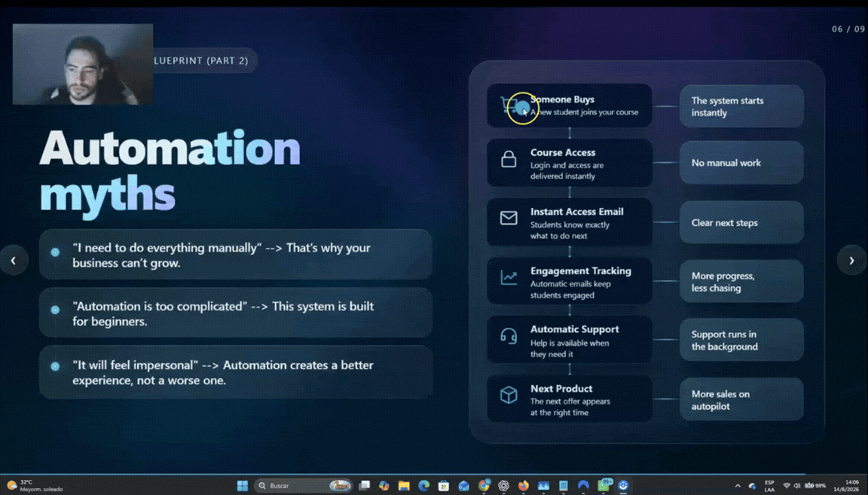Switch to Firefox in the taskbar
The width and height of the screenshot is (868, 495).
pyautogui.click(x=524, y=486)
